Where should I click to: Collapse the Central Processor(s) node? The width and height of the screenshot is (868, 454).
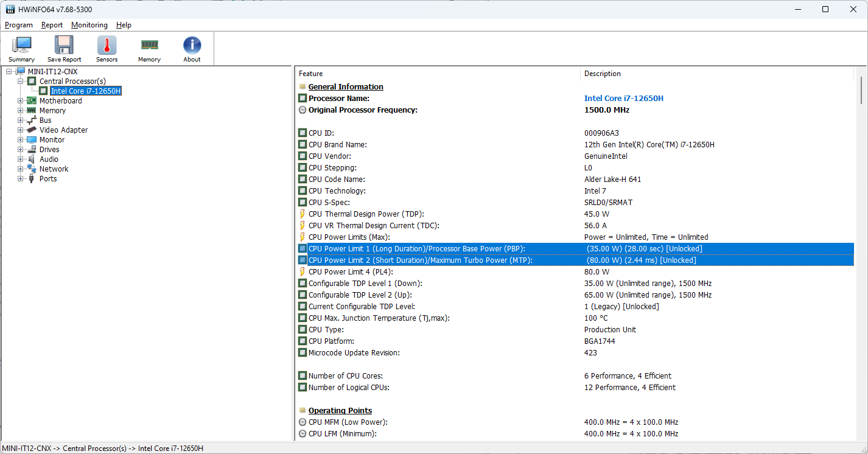pos(21,82)
